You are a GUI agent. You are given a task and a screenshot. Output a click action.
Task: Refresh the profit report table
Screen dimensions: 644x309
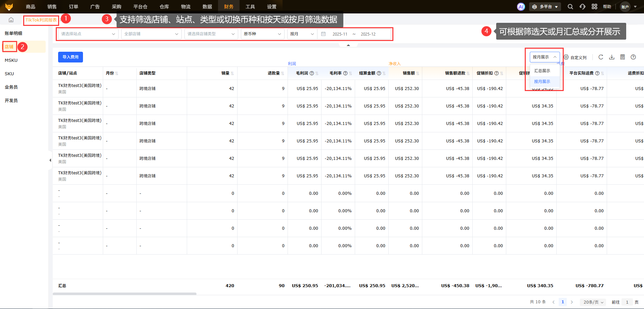(x=601, y=57)
